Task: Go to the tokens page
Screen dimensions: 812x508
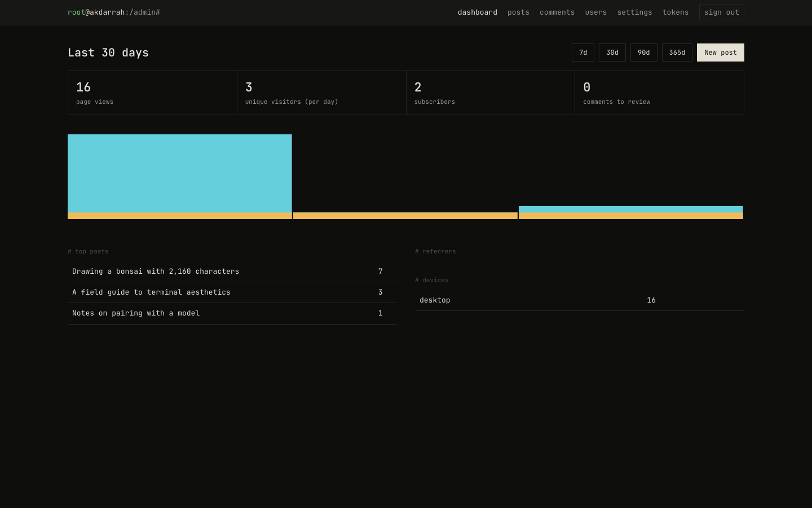Action: (x=676, y=12)
